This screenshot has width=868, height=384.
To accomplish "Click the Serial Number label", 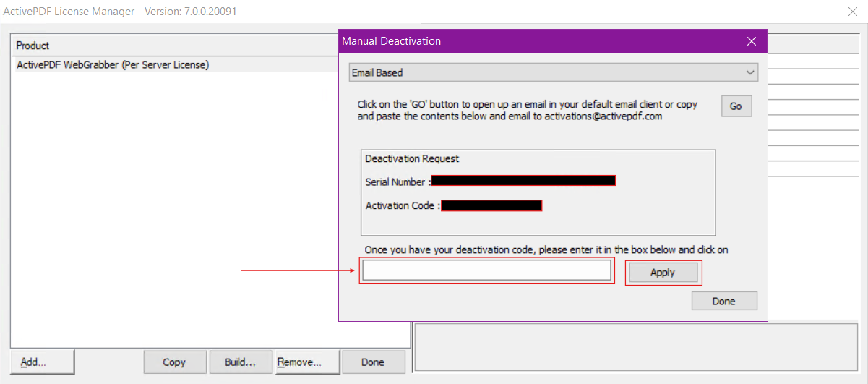I will [x=398, y=182].
